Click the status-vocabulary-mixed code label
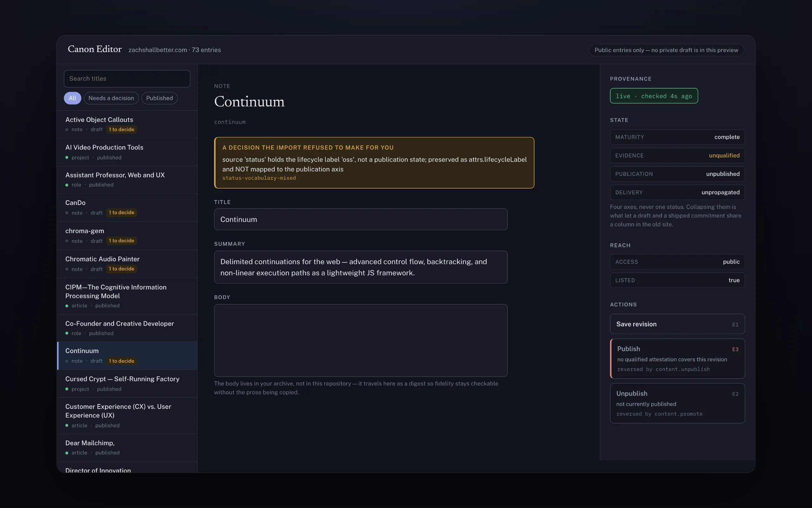This screenshot has width=812, height=508. coord(259,178)
